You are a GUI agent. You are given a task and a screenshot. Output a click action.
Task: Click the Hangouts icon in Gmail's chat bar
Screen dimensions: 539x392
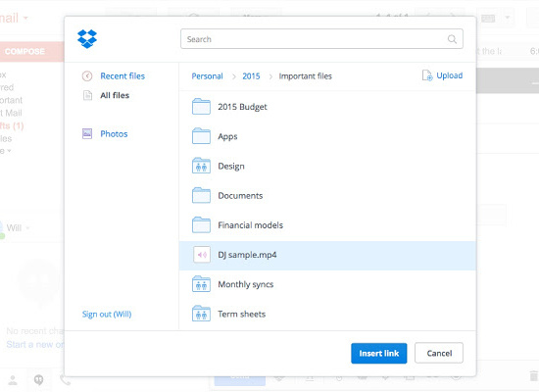point(38,380)
